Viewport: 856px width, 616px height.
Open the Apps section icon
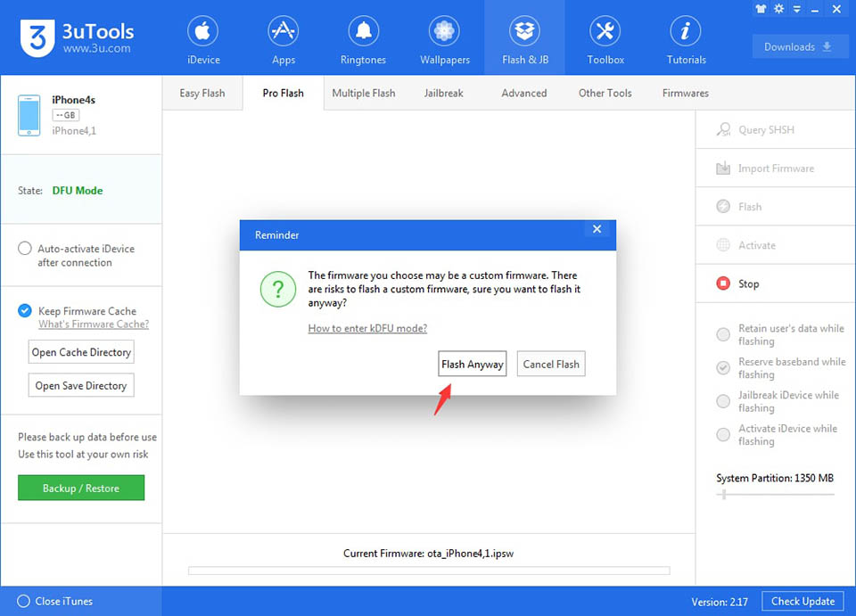tap(284, 31)
